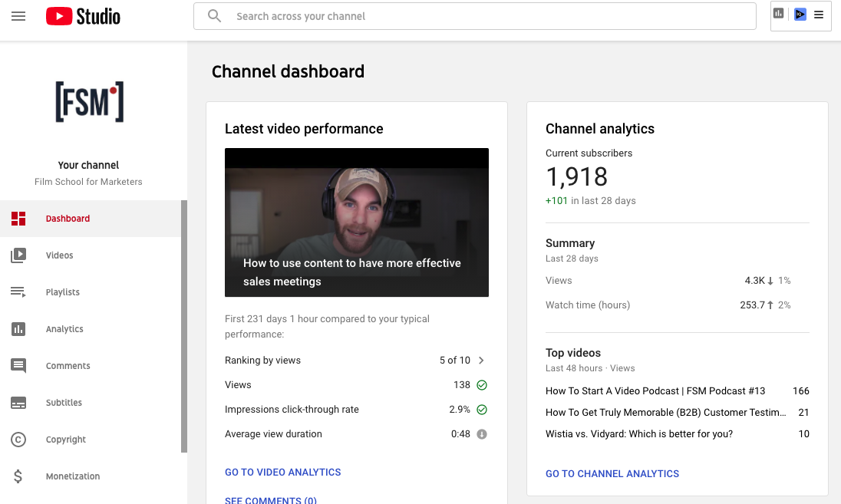Click green checkmark beside click-through rate

click(482, 410)
